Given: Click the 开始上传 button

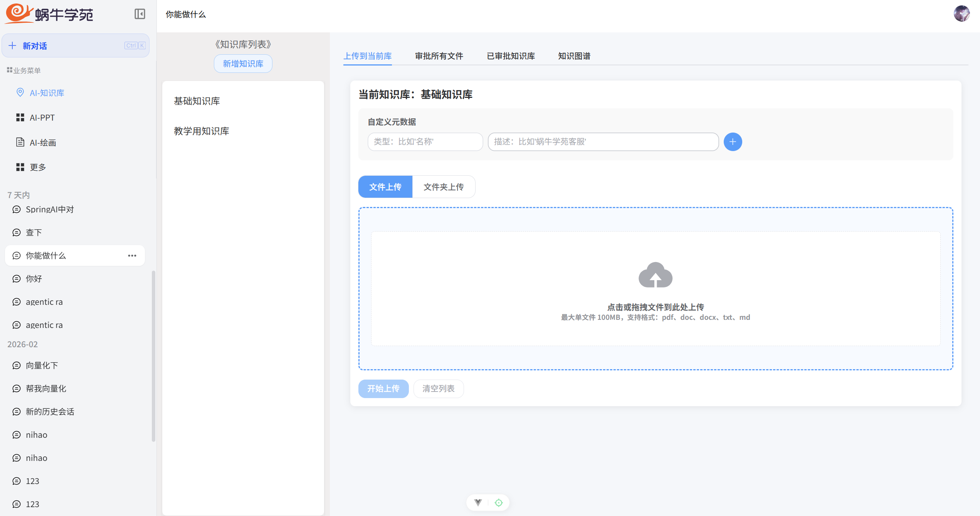Looking at the screenshot, I should tap(383, 388).
